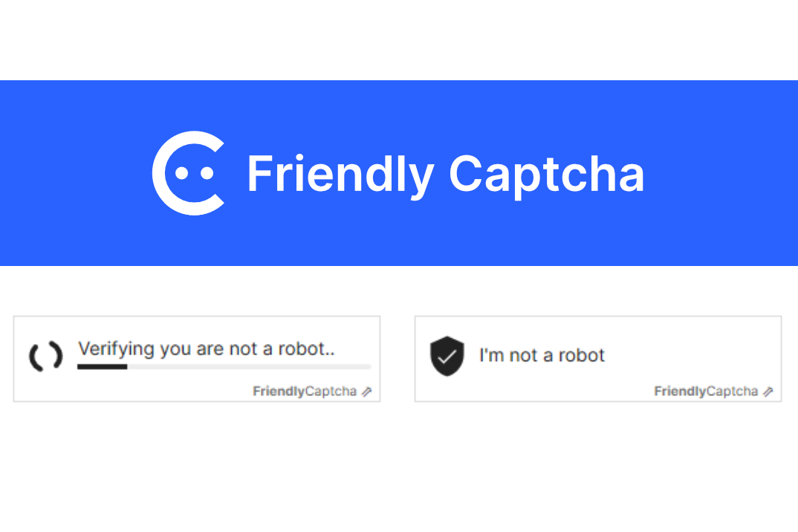Click the bold "Friendly" text in the verified widget
Image resolution: width=798 pixels, height=532 pixels.
680,392
